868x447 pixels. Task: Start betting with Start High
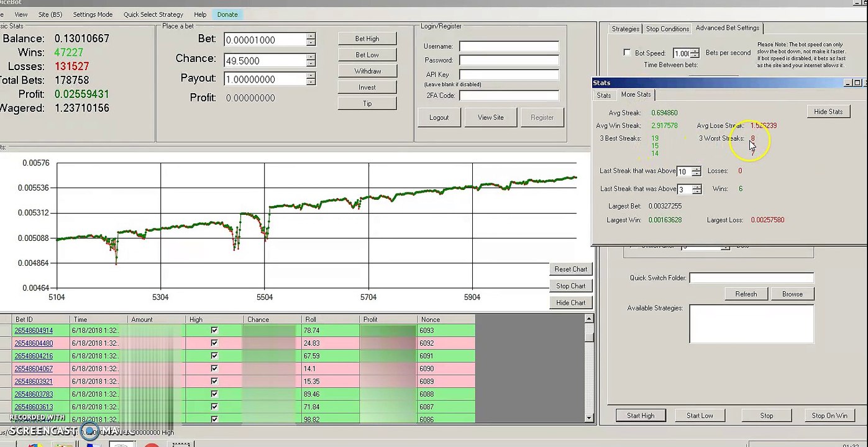641,415
